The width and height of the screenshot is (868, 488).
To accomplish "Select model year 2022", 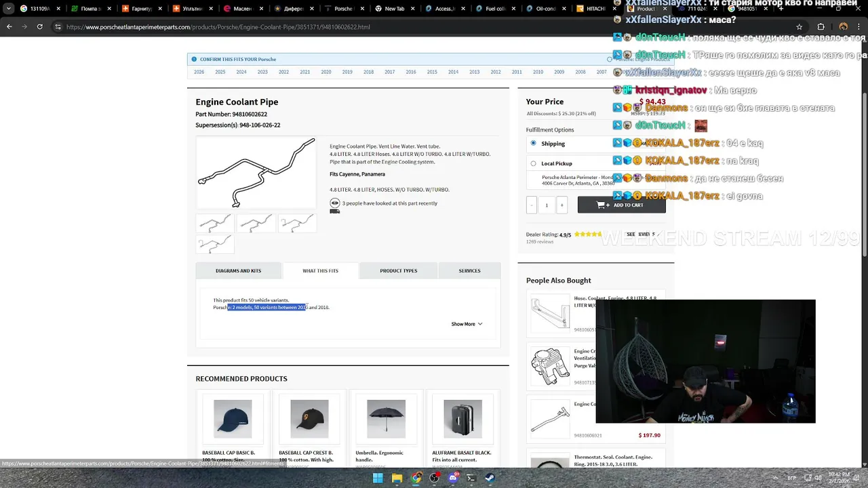I will (x=283, y=72).
